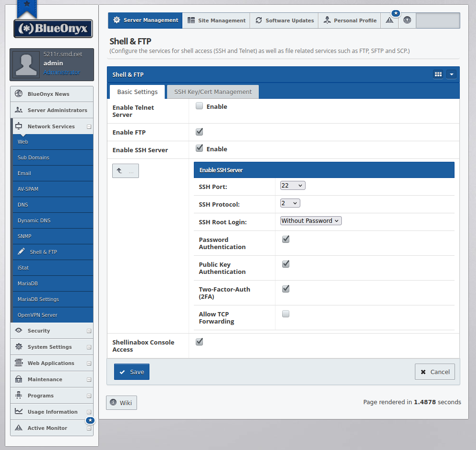Image resolution: width=476 pixels, height=450 pixels.
Task: Select the Basic Settings tab
Action: pyautogui.click(x=137, y=92)
